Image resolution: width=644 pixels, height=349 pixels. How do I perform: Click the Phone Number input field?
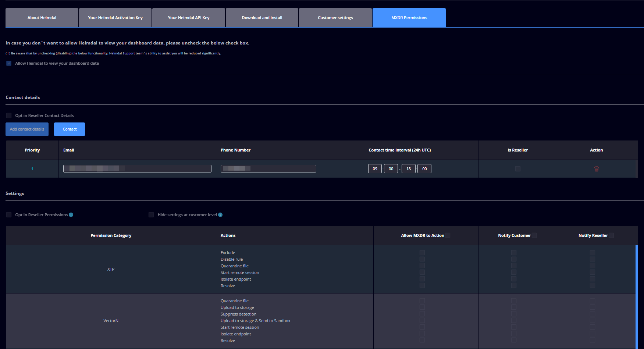coord(268,168)
